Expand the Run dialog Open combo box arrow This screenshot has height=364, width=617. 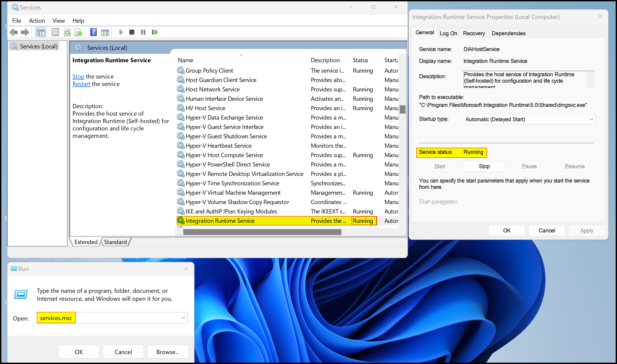pyautogui.click(x=183, y=318)
